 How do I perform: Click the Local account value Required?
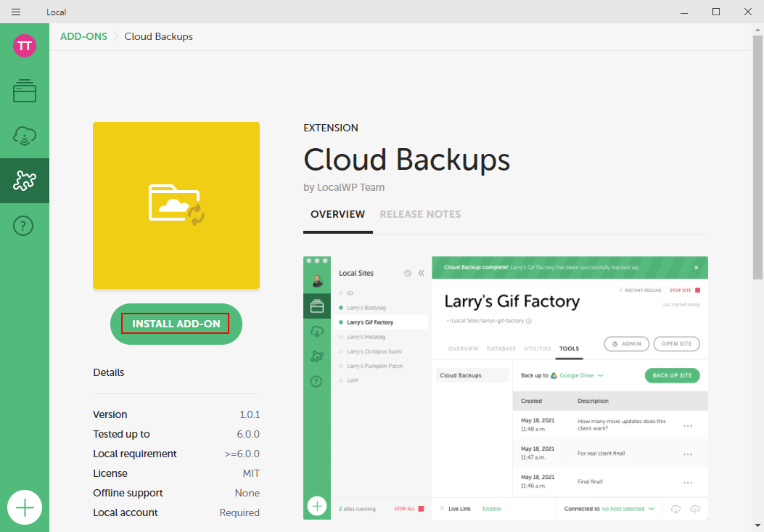click(x=239, y=512)
